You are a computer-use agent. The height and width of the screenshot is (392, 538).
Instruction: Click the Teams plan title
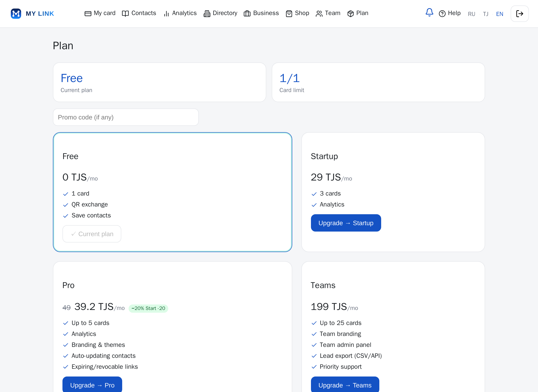click(x=323, y=285)
